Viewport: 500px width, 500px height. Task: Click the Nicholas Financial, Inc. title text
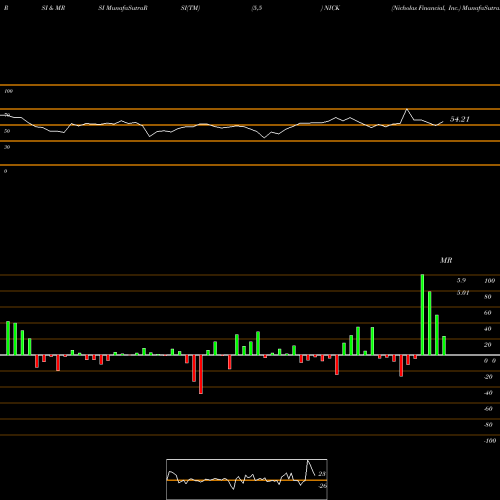tap(426, 8)
